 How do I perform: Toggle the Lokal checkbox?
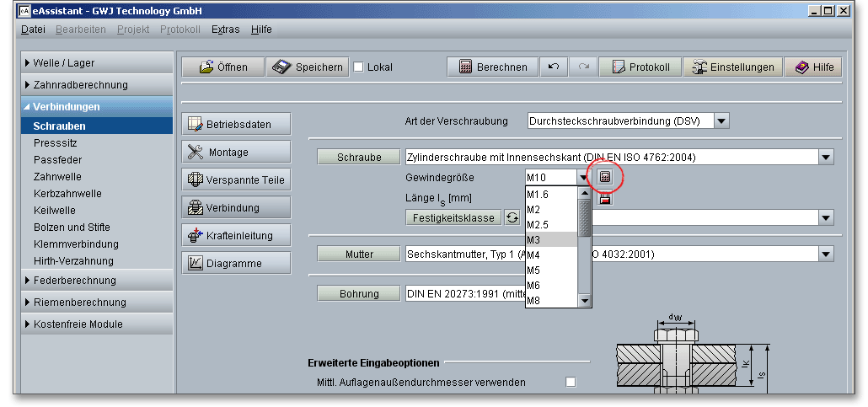coord(358,67)
